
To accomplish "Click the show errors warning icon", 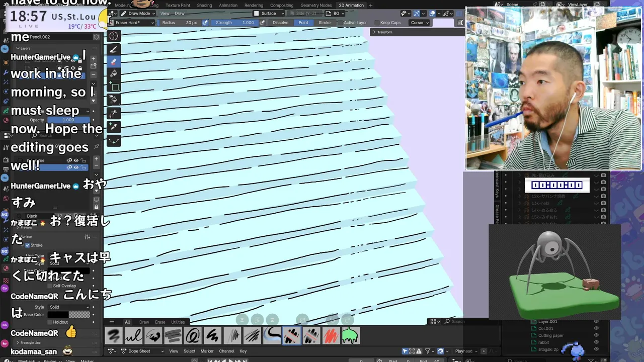I will (x=418, y=351).
